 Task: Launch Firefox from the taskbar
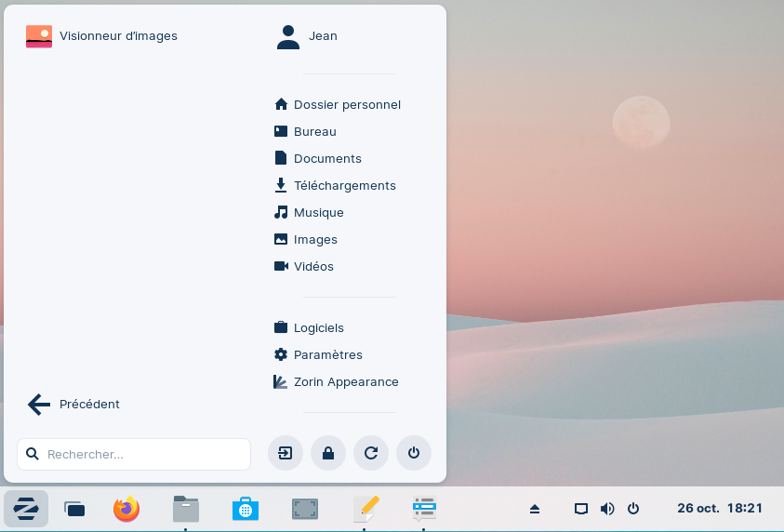click(x=126, y=509)
